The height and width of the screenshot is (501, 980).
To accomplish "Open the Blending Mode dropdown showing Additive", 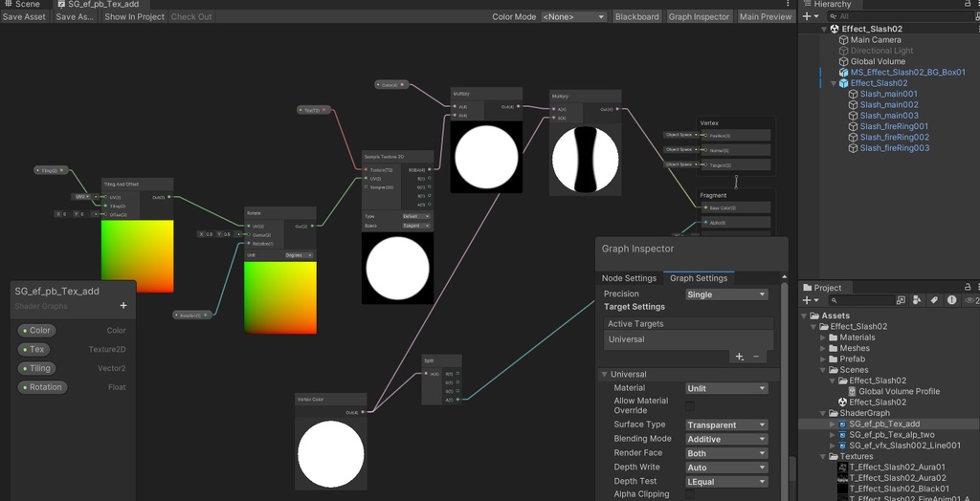I will [x=726, y=439].
